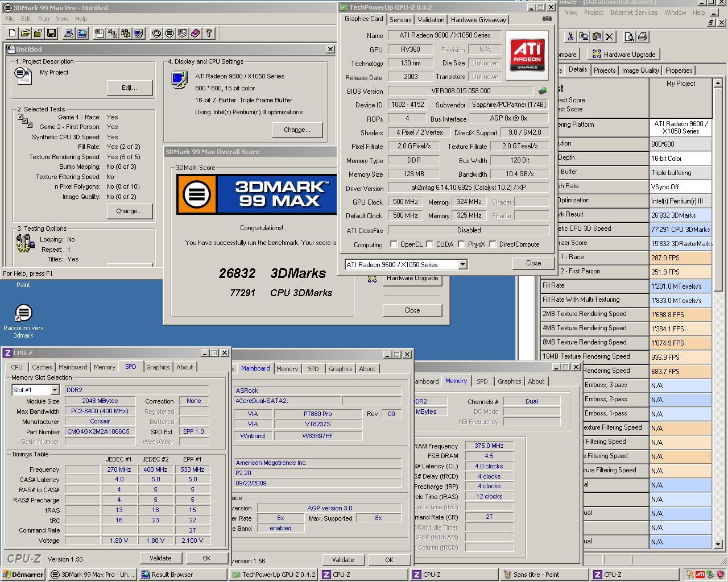Click the project description toolbar icon

[x=100, y=34]
